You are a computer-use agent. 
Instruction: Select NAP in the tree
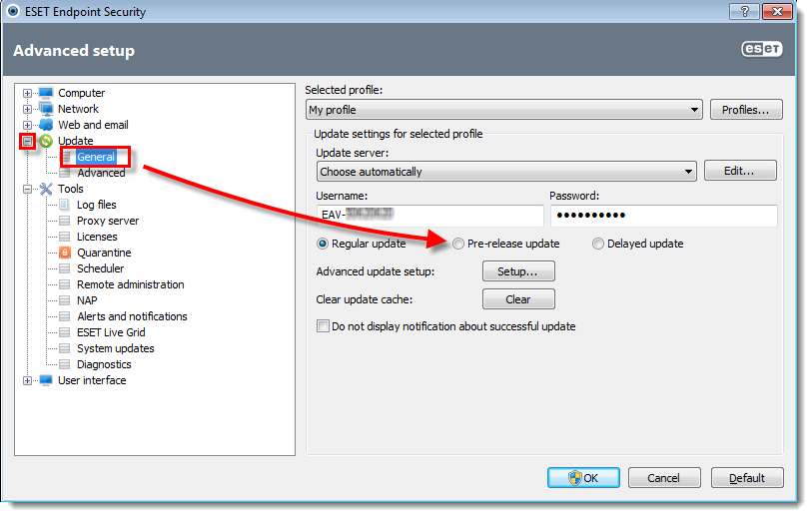tap(87, 300)
